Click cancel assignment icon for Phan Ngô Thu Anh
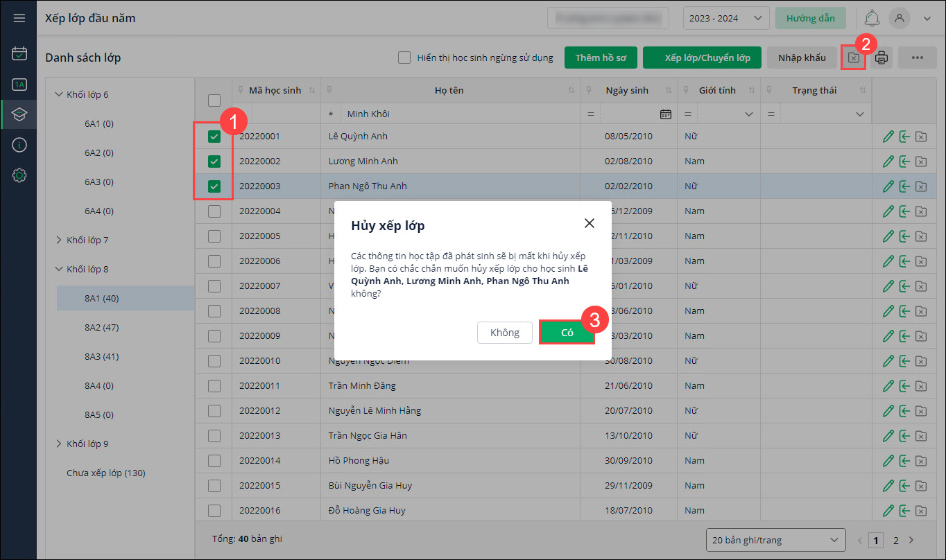This screenshot has height=560, width=946. (921, 186)
